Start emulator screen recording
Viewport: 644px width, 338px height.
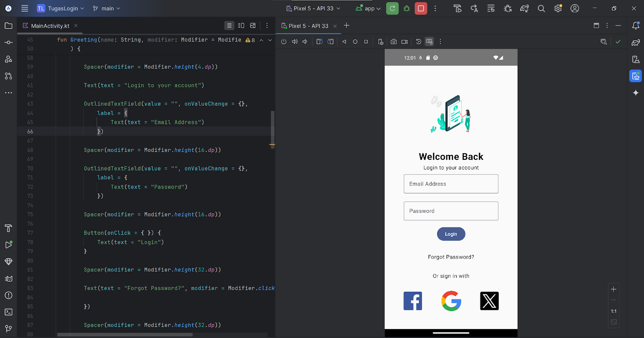click(x=405, y=41)
